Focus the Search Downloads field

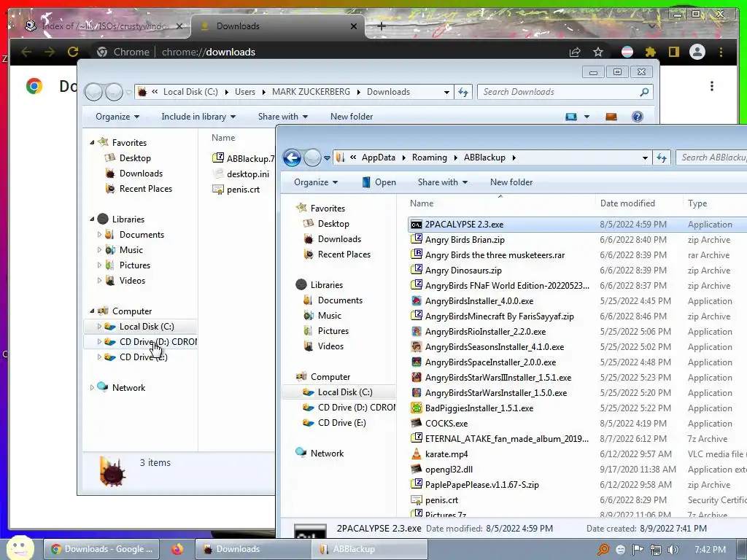click(x=565, y=92)
